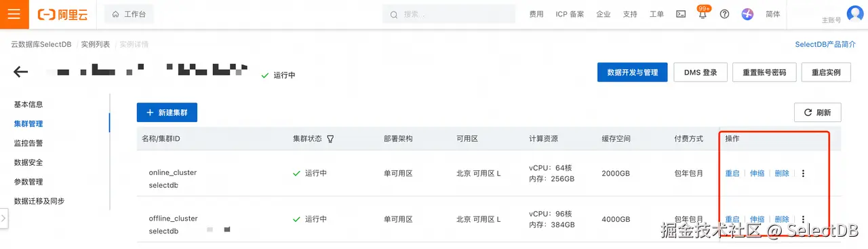Click the user avatar icon
Image resolution: width=868 pixels, height=249 pixels.
click(854, 14)
